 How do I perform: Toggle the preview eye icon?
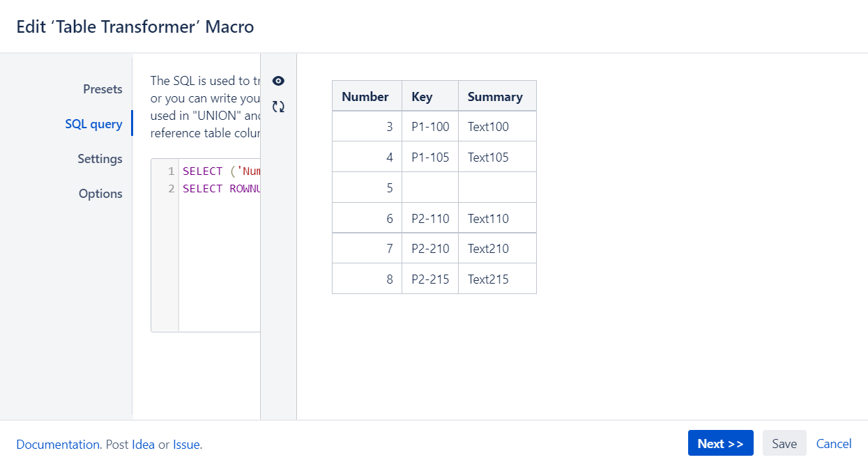pyautogui.click(x=278, y=81)
